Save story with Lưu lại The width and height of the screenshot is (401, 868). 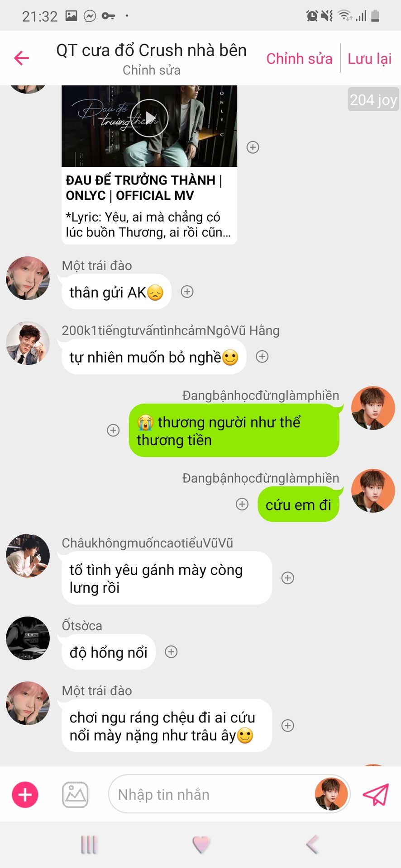(x=369, y=59)
